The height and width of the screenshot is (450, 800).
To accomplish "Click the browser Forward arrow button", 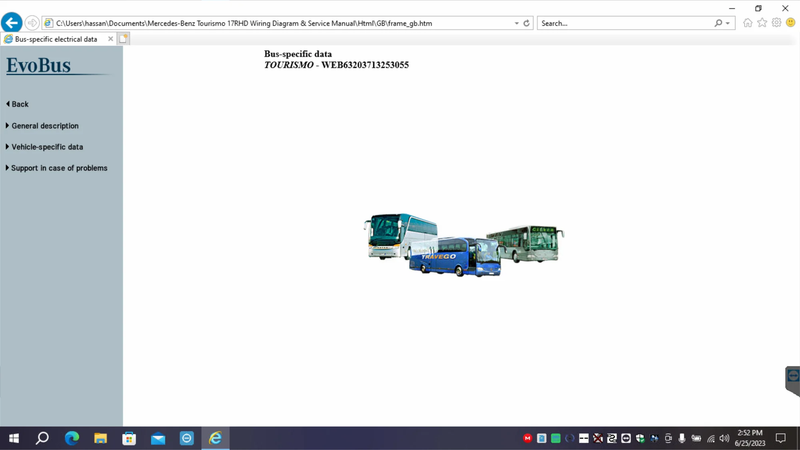I will pos(32,22).
